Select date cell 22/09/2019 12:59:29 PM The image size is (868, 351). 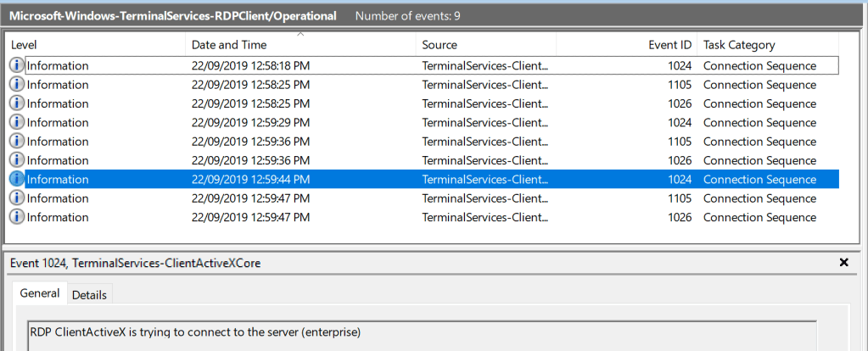tap(251, 122)
